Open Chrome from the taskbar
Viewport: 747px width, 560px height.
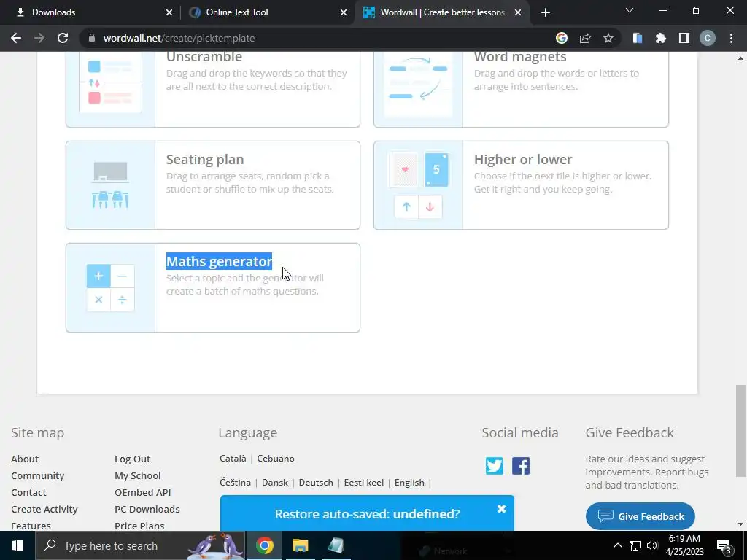264,545
